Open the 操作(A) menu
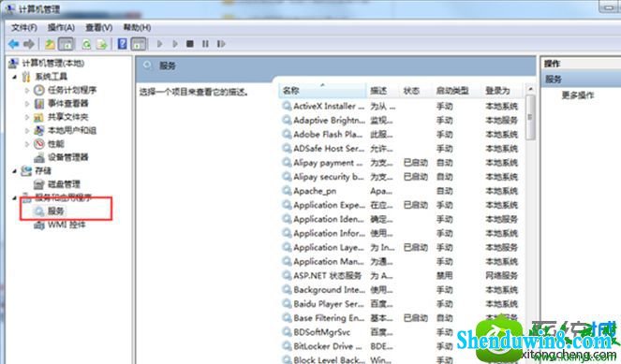The width and height of the screenshot is (621, 364). pyautogui.click(x=61, y=27)
